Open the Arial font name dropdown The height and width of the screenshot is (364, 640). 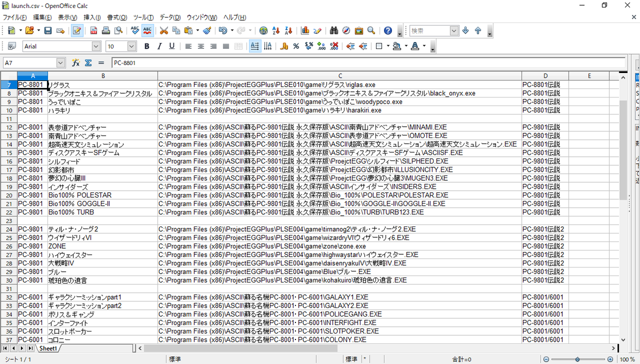coord(96,46)
